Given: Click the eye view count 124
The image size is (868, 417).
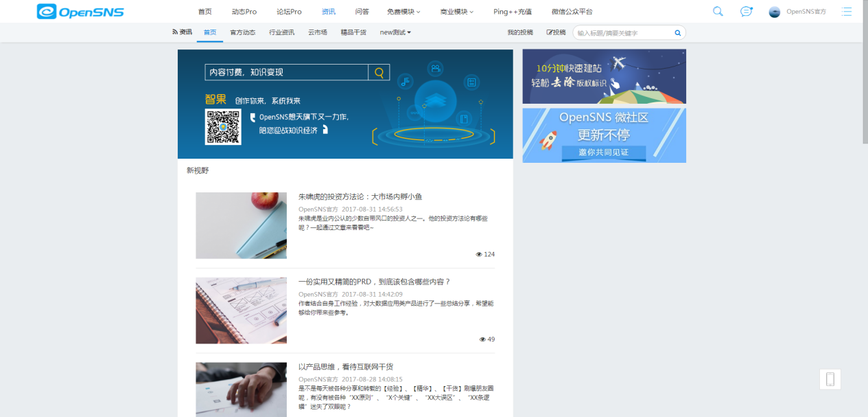Looking at the screenshot, I should coord(485,254).
